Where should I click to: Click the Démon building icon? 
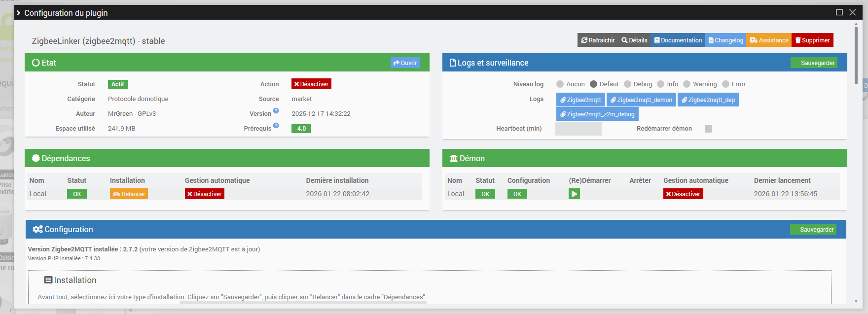tap(454, 158)
